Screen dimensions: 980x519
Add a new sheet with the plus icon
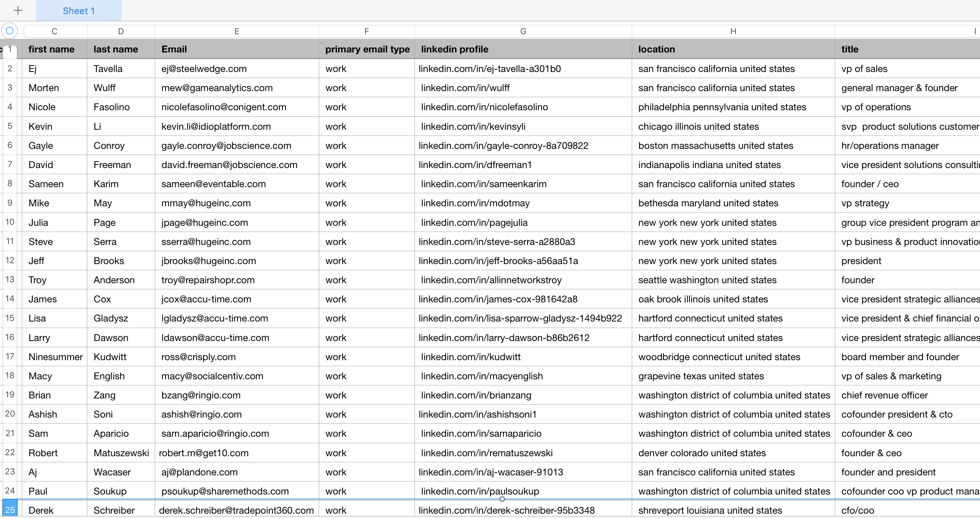pos(18,10)
